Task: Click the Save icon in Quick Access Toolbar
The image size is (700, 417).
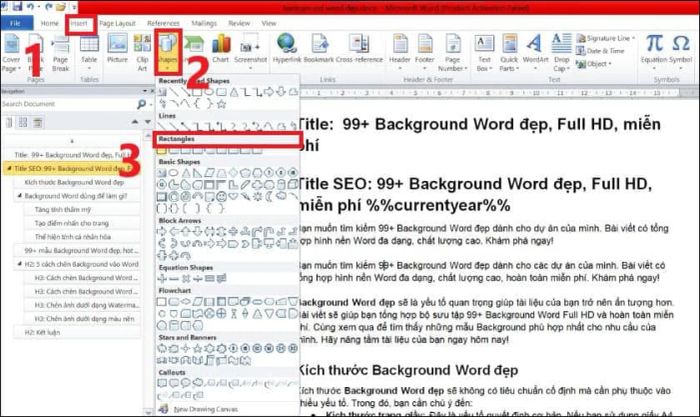Action: tap(17, 7)
